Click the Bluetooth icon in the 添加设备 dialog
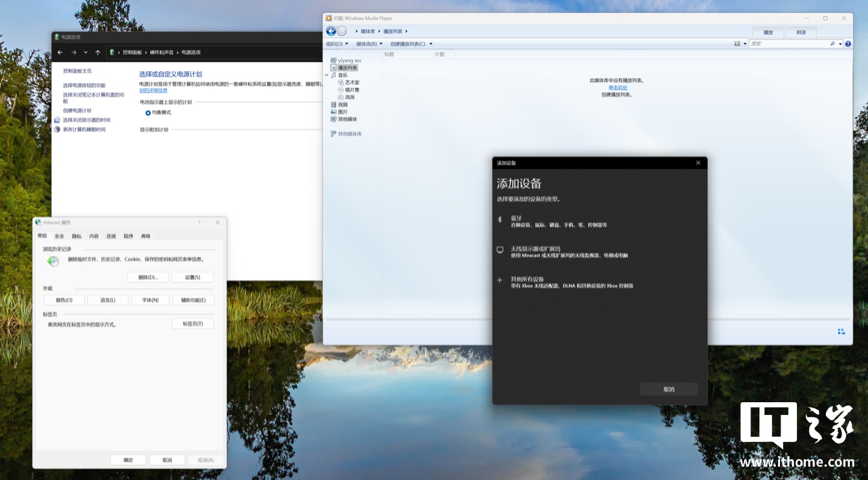 tap(499, 219)
